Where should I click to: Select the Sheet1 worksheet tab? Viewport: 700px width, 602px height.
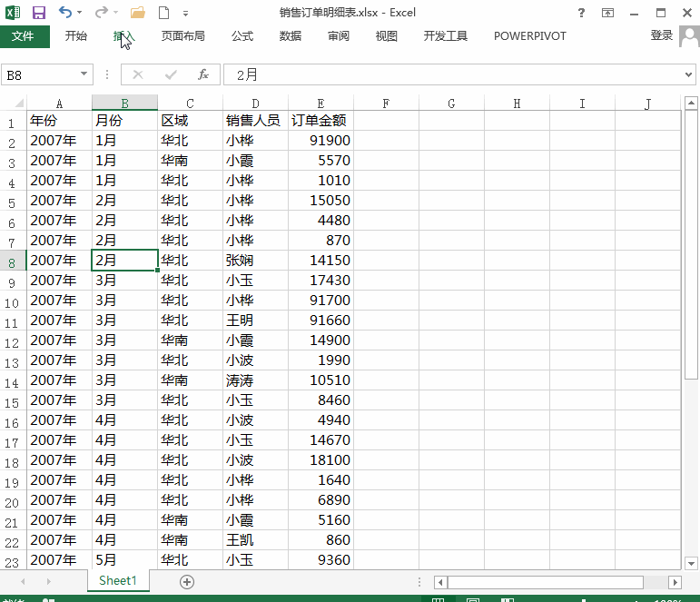tap(118, 580)
